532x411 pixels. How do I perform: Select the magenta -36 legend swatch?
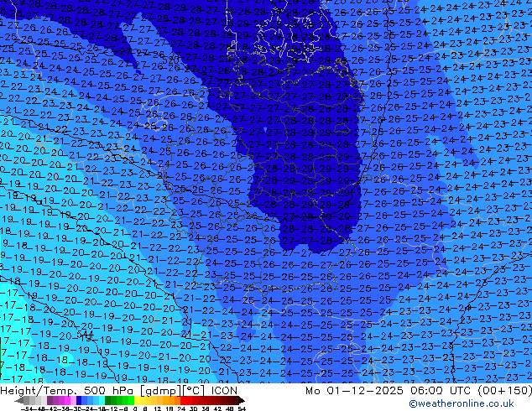(x=67, y=400)
